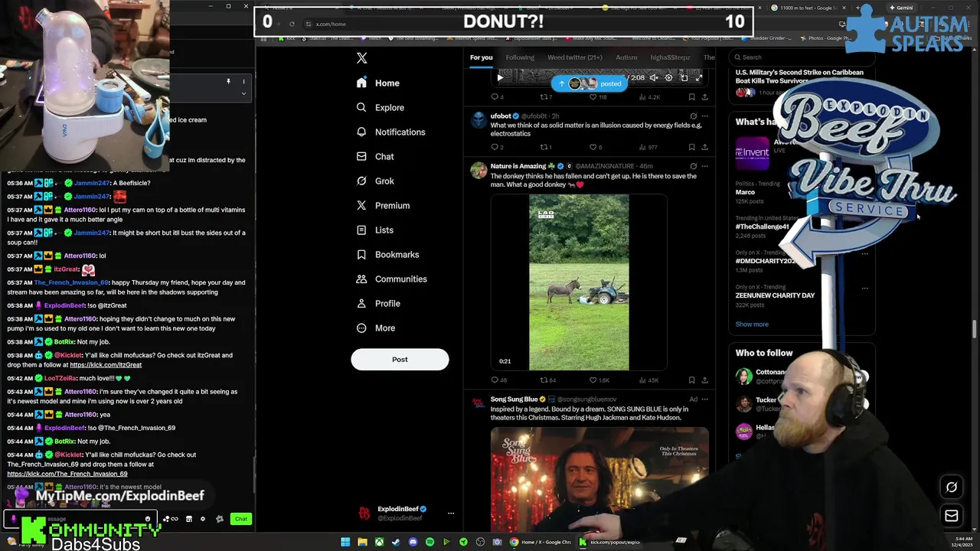Click the new posts 'posted' pill
The width and height of the screenshot is (980, 551).
pos(590,83)
